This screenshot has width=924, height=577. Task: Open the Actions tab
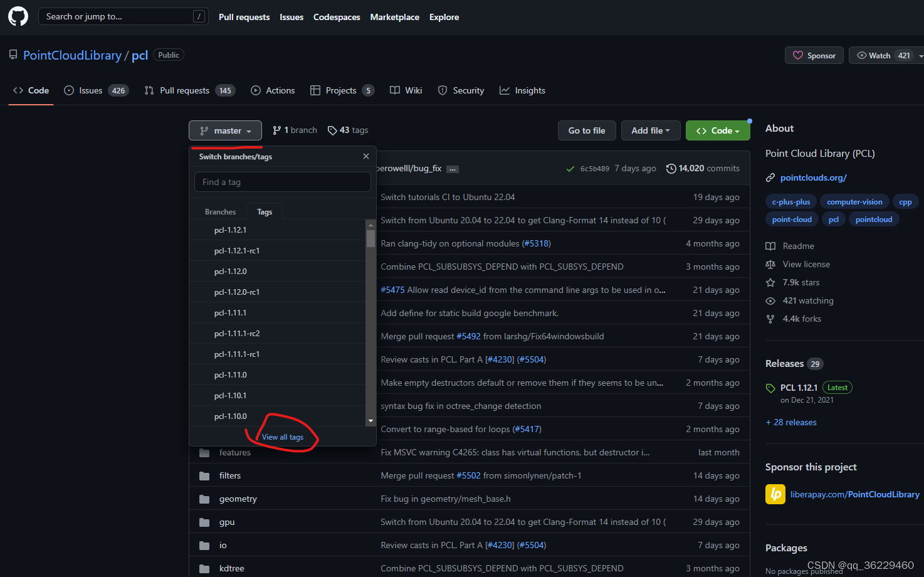(273, 90)
